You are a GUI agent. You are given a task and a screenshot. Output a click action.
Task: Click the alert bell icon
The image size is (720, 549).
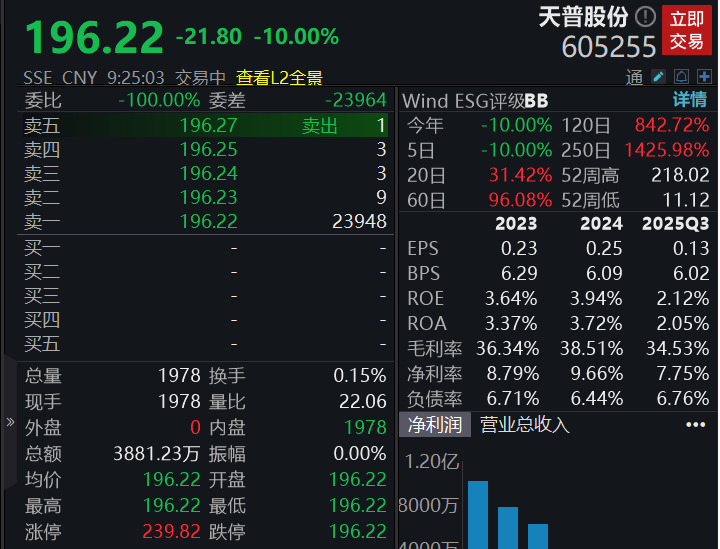[x=681, y=77]
